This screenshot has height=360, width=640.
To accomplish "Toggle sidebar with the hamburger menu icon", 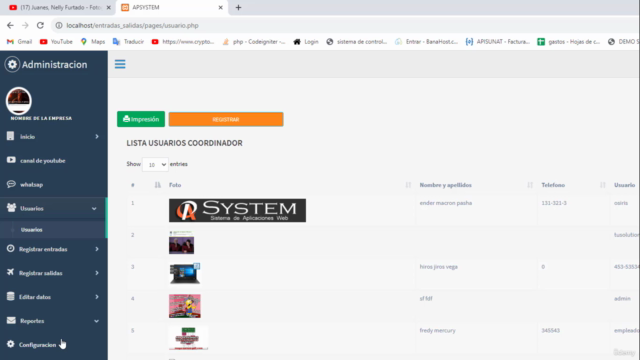I will click(120, 64).
